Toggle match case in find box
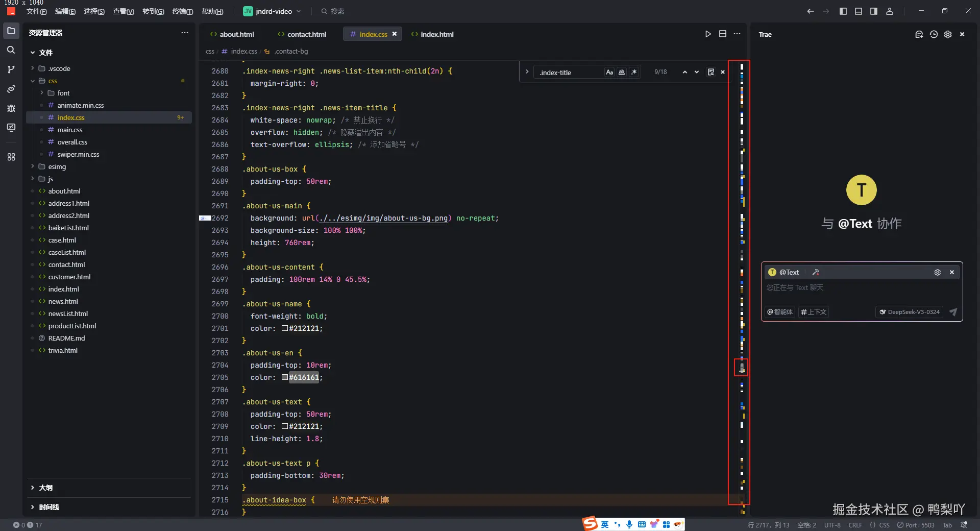The height and width of the screenshot is (531, 980). pyautogui.click(x=609, y=73)
